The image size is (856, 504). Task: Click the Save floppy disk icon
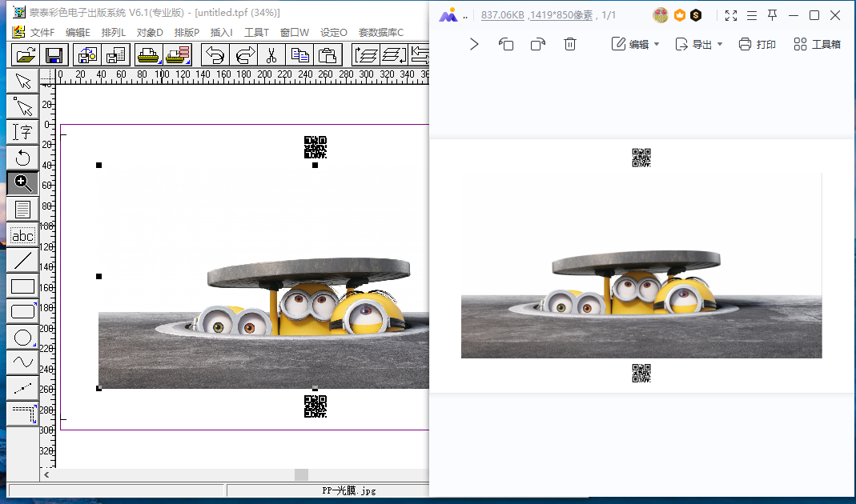coord(54,54)
